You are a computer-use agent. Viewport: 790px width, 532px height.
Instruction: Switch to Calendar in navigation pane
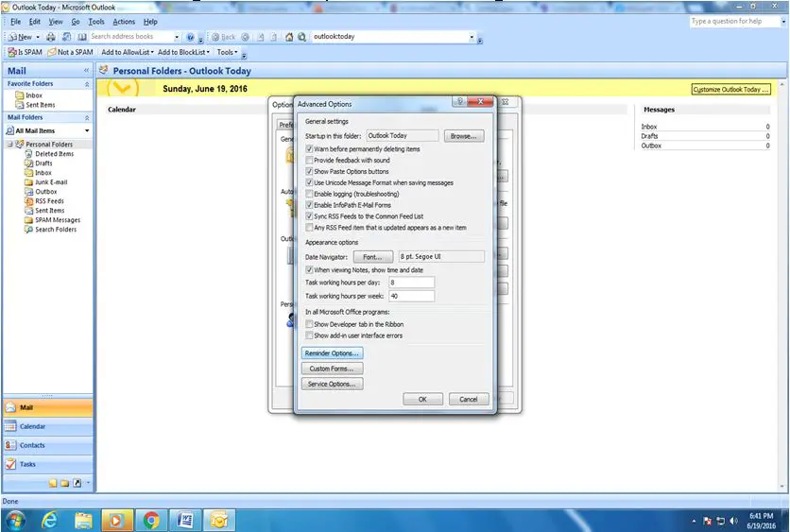(47, 426)
